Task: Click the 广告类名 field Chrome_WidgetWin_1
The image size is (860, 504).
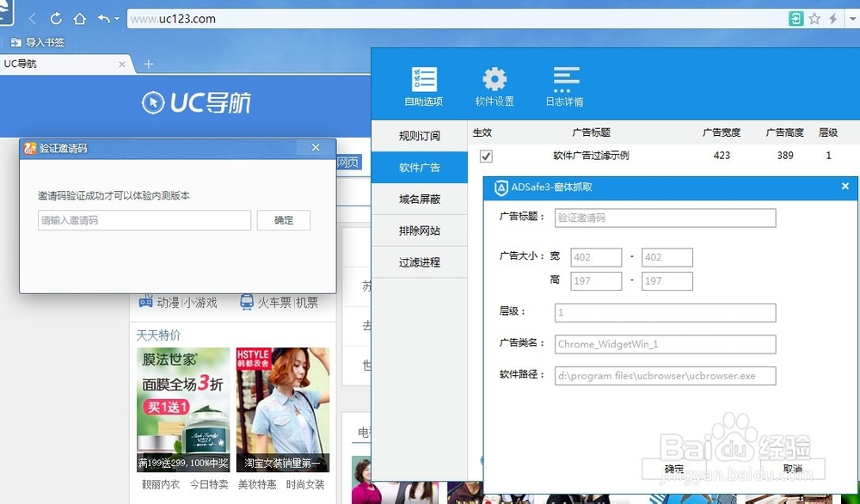Action: pos(666,344)
